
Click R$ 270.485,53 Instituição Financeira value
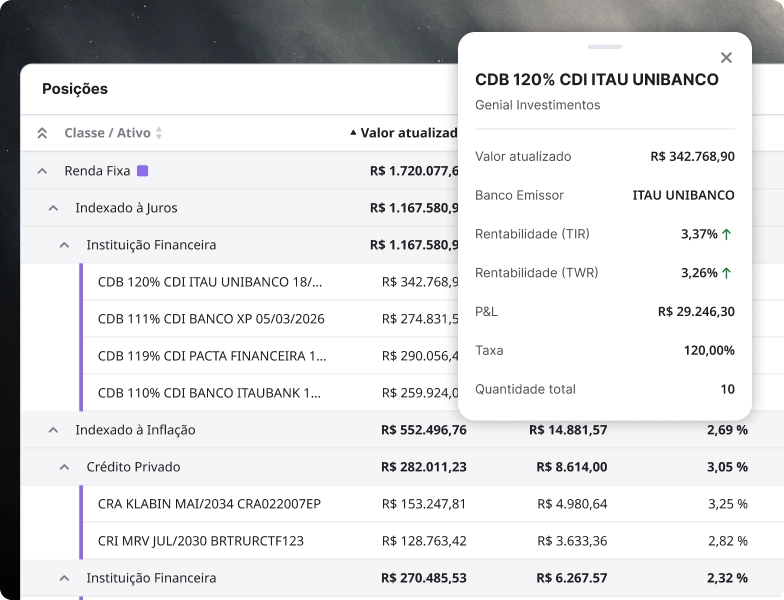pos(424,578)
